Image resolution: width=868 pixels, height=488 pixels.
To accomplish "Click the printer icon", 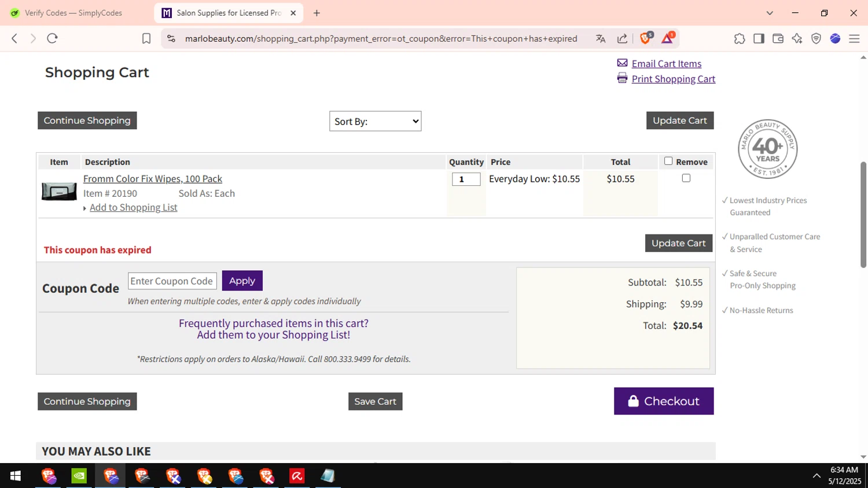I will click(x=622, y=78).
